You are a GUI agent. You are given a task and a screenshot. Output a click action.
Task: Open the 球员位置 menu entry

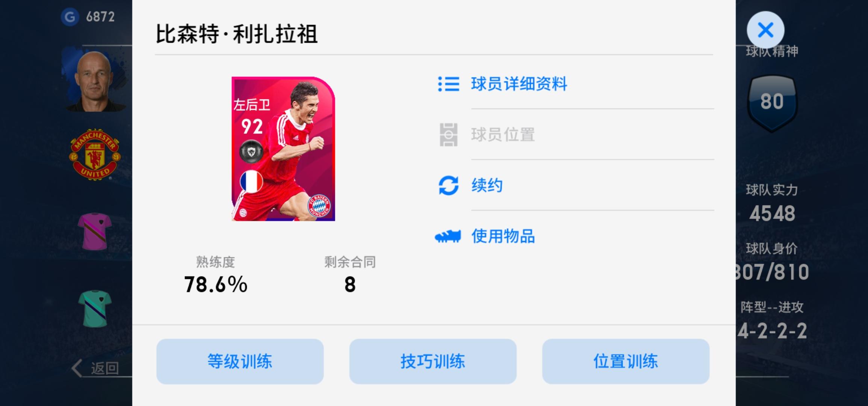click(503, 135)
